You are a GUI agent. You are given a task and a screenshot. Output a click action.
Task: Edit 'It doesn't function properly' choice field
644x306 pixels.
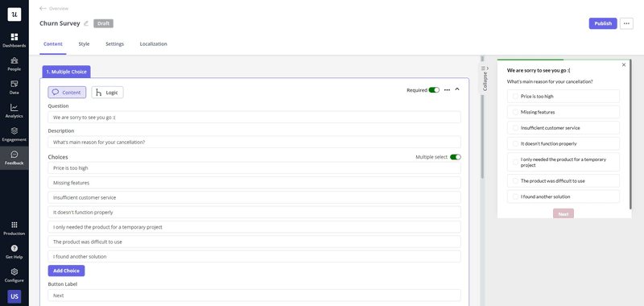click(x=254, y=212)
